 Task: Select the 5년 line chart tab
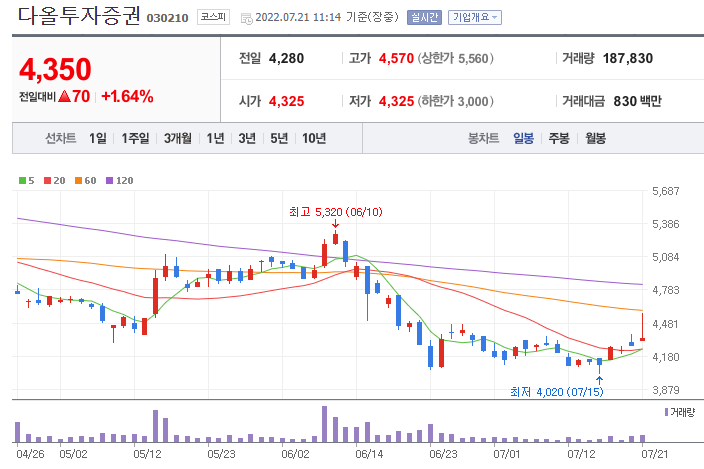279,138
